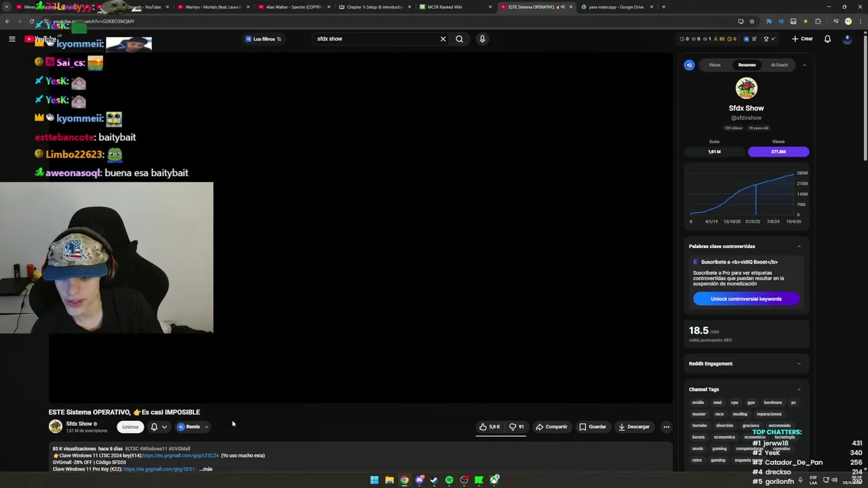Save video with 'Guardar' button
The height and width of the screenshot is (488, 868).
click(593, 427)
